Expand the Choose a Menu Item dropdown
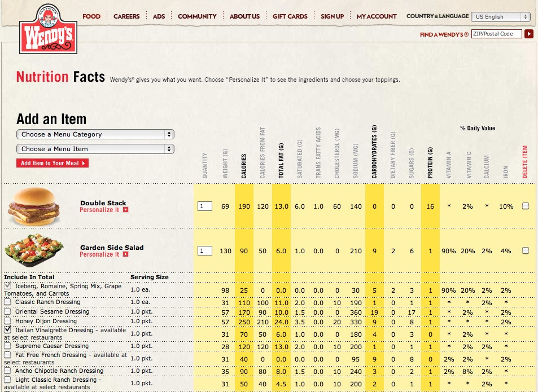This screenshot has width=538, height=392. click(95, 149)
